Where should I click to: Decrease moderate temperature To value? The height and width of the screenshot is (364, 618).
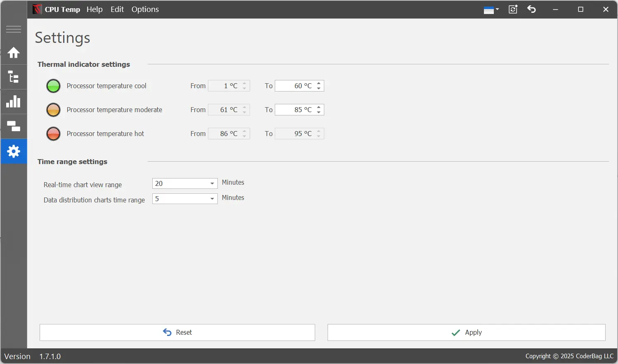tap(319, 112)
